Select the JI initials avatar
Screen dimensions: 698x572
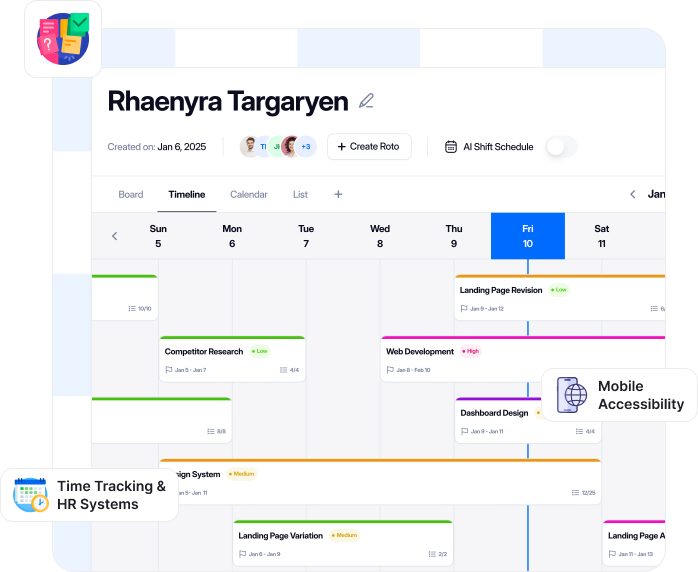coord(276,146)
